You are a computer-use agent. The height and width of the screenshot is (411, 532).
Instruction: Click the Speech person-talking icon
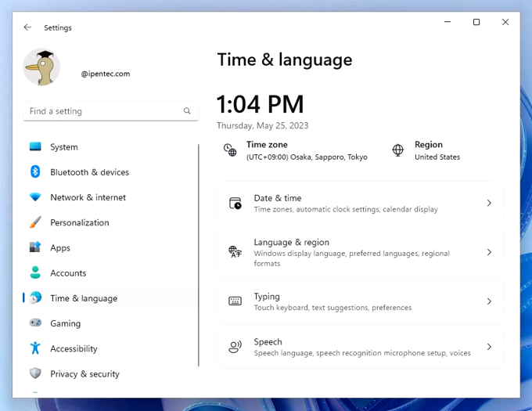(235, 347)
